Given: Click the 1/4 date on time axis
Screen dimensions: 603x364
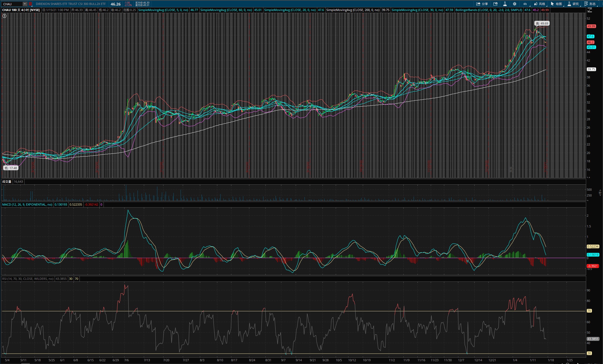Looking at the screenshot, I should (x=515, y=360).
